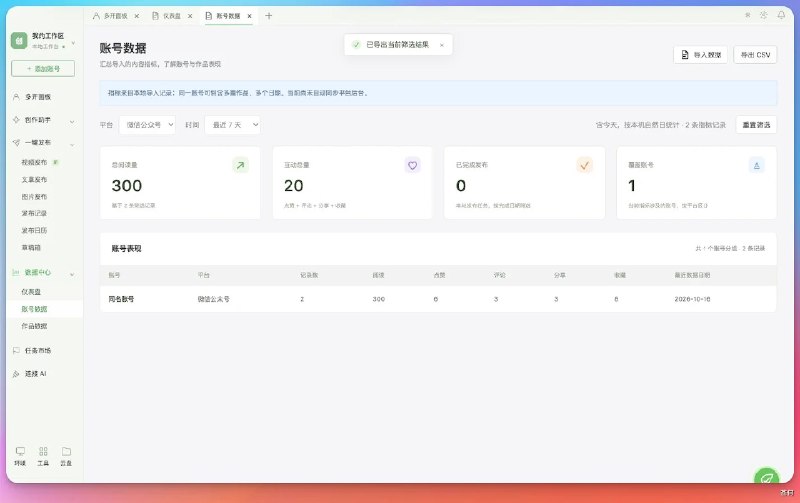Click the orange check icon on 已完成发布 card
The height and width of the screenshot is (503, 800).
585,165
